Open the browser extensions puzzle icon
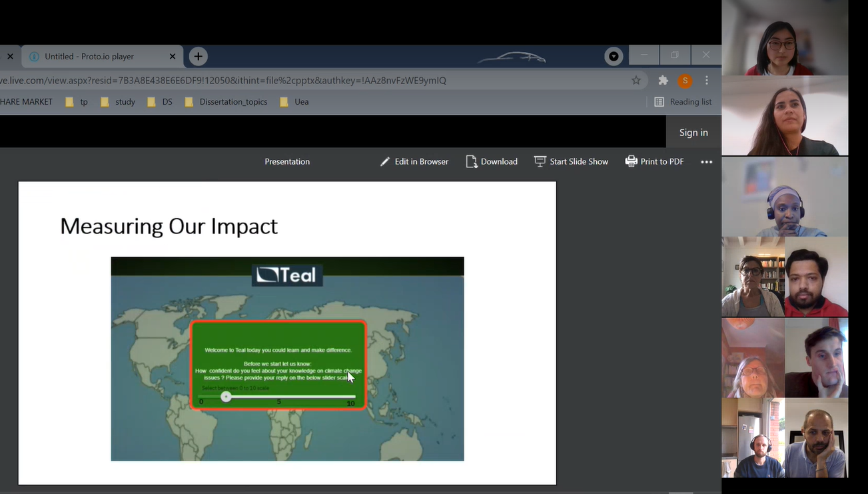Screen dimensions: 868x494 pyautogui.click(x=663, y=81)
